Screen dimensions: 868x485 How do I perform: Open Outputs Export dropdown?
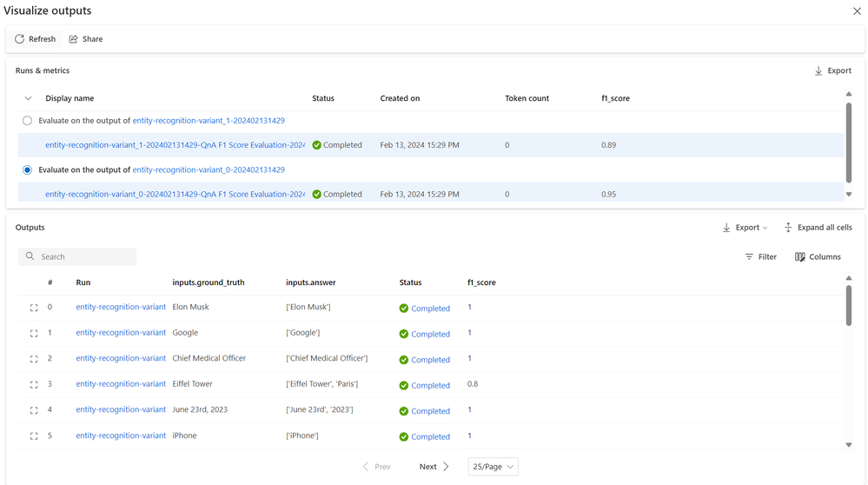coord(745,228)
